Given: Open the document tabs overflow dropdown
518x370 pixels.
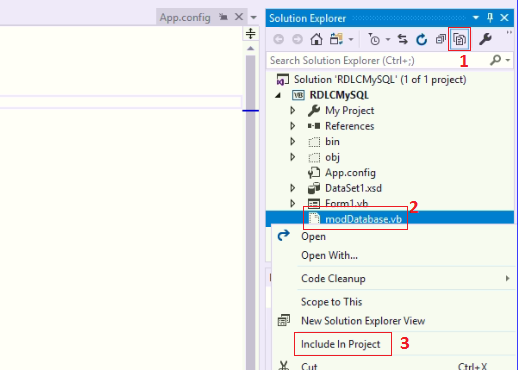Looking at the screenshot, I should (254, 17).
